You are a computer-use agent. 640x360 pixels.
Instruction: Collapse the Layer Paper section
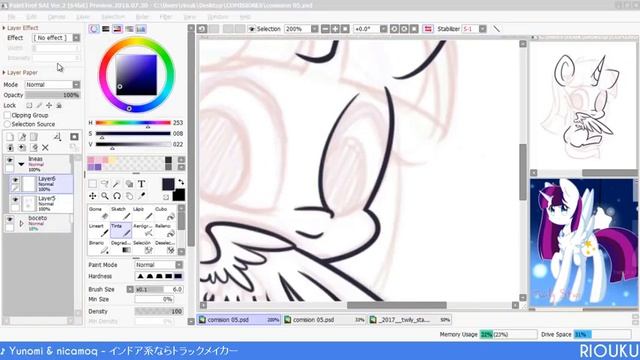pos(4,73)
